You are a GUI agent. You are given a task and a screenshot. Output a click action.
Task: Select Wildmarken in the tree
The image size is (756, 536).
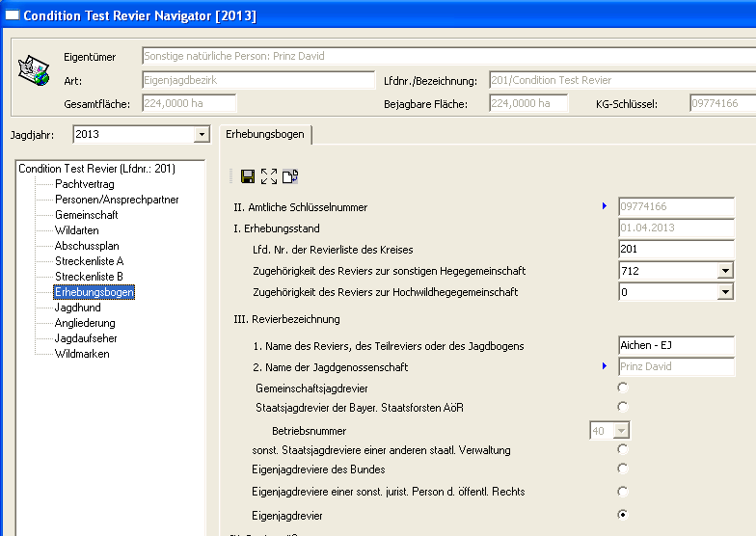[x=82, y=354]
